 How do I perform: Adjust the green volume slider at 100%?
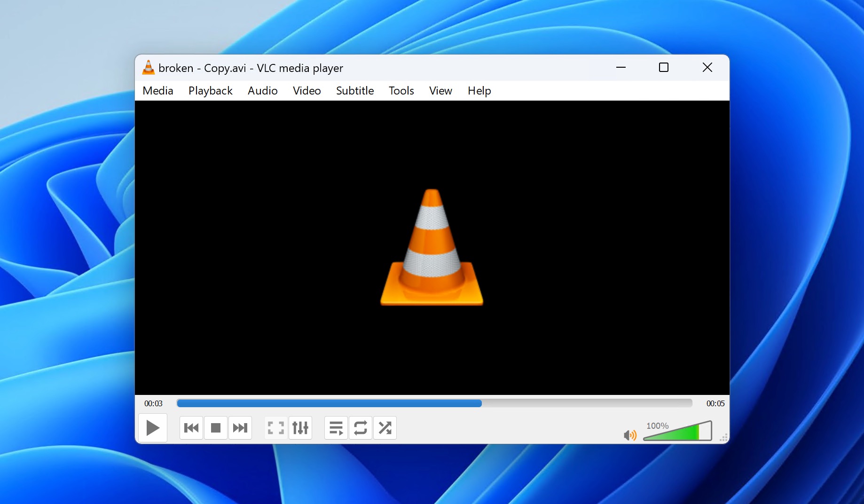pyautogui.click(x=677, y=431)
